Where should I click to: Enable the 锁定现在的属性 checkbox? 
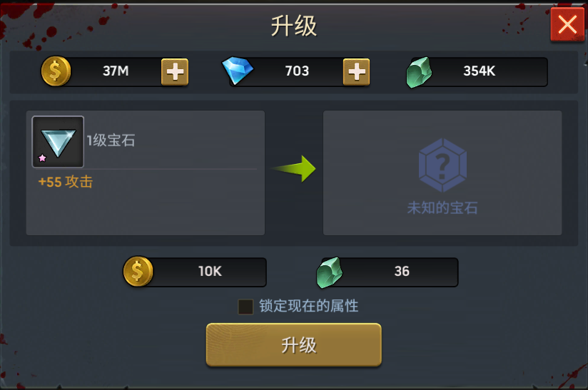click(x=245, y=307)
